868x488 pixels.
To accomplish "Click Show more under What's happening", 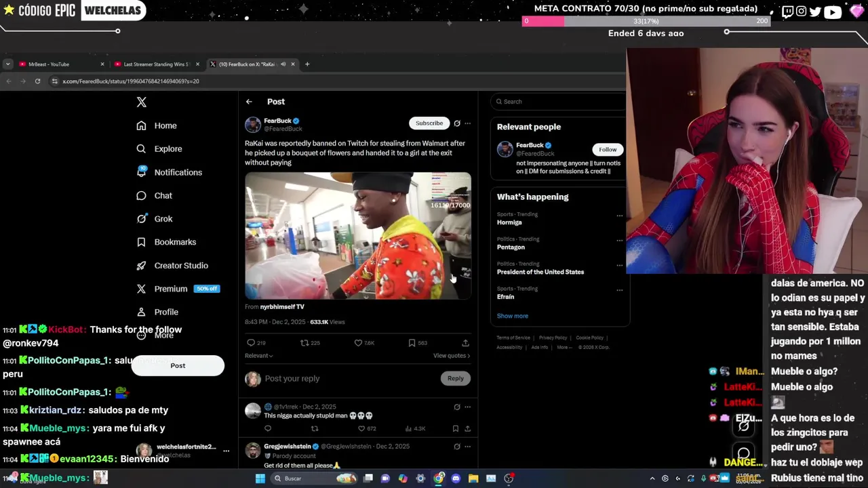I will coord(513,316).
